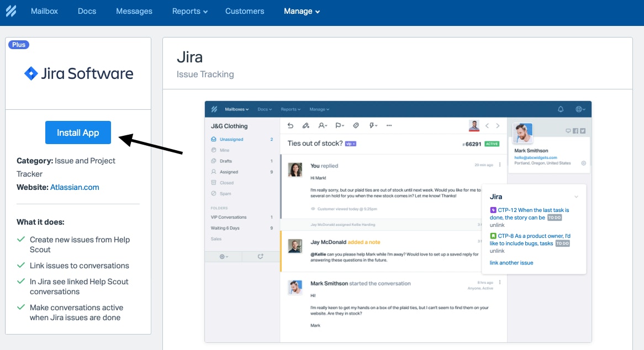Click the 'Create new issues from Help Scout' text

coord(80,245)
